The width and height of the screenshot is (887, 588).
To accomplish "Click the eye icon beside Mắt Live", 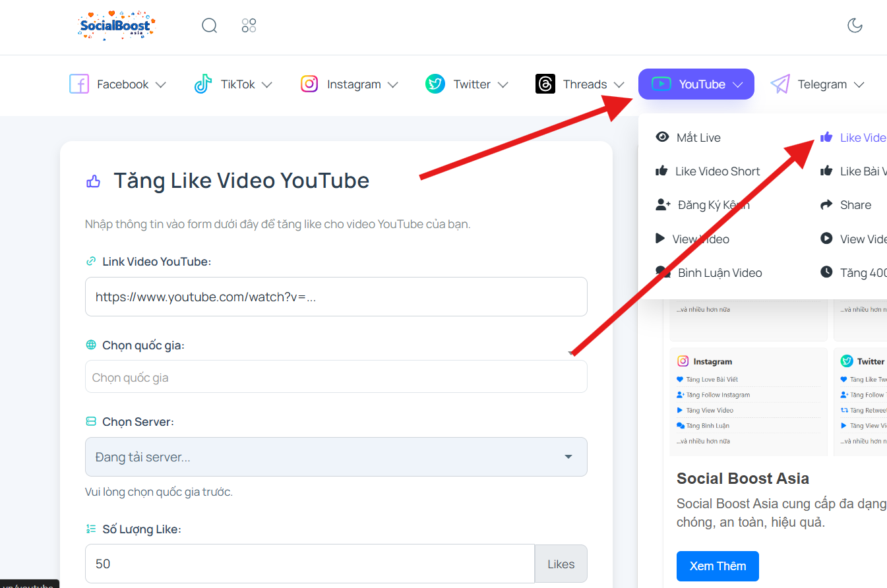I will (662, 137).
